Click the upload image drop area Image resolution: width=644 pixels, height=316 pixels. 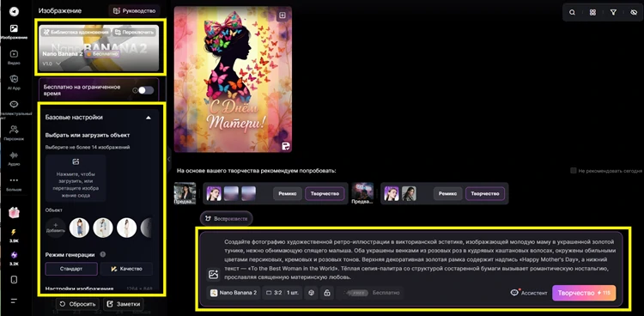[76, 179]
